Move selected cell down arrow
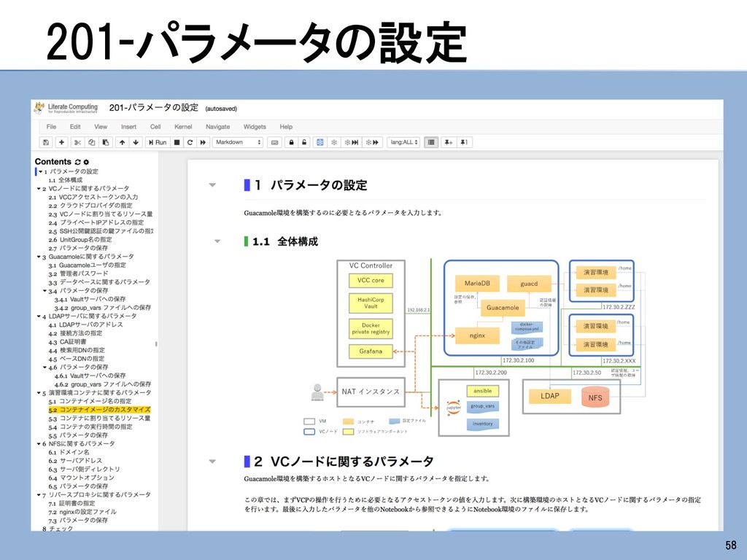 pos(136,142)
